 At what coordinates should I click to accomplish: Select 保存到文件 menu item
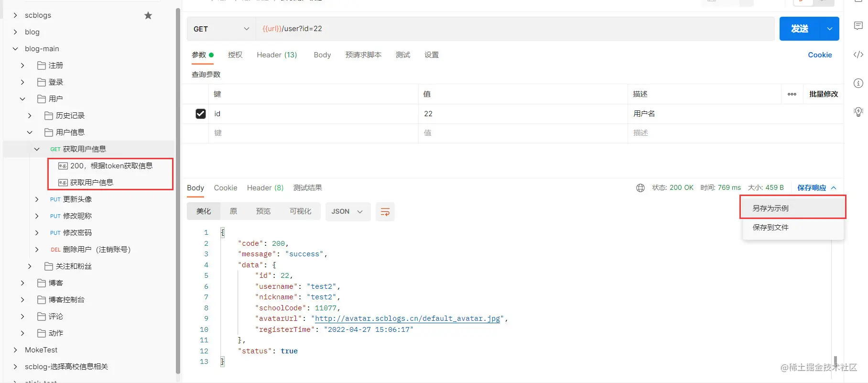click(x=793, y=228)
